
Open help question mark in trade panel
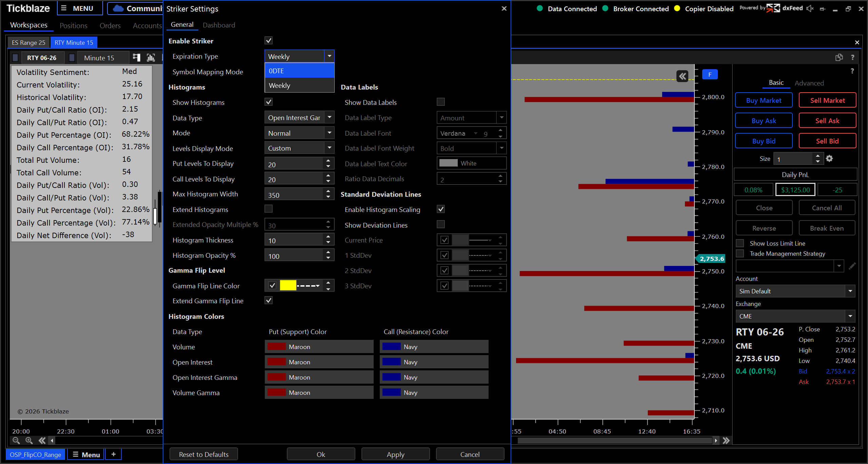coord(852,71)
